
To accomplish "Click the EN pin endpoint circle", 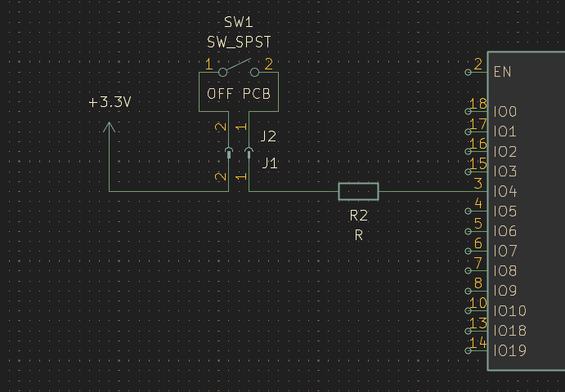I will point(468,73).
